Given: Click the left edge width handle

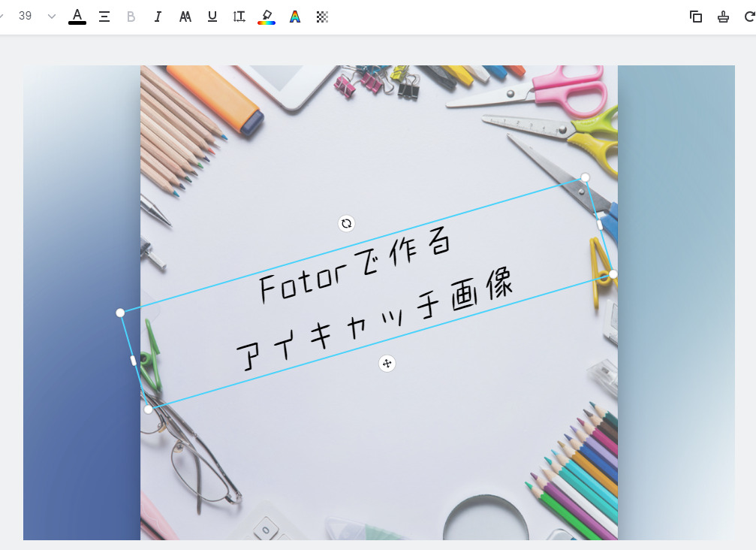Looking at the screenshot, I should (x=134, y=361).
